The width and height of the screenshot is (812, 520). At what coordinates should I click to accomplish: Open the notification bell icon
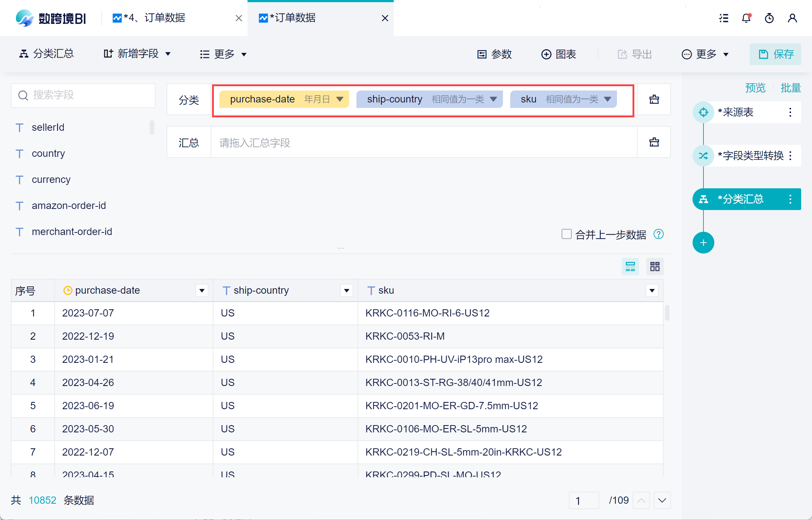pos(746,18)
